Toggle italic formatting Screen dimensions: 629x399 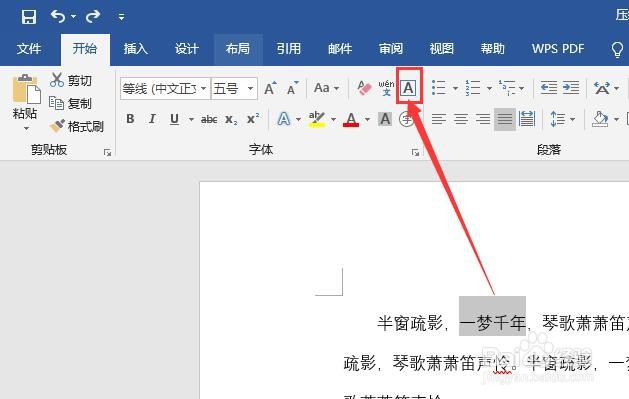click(152, 119)
